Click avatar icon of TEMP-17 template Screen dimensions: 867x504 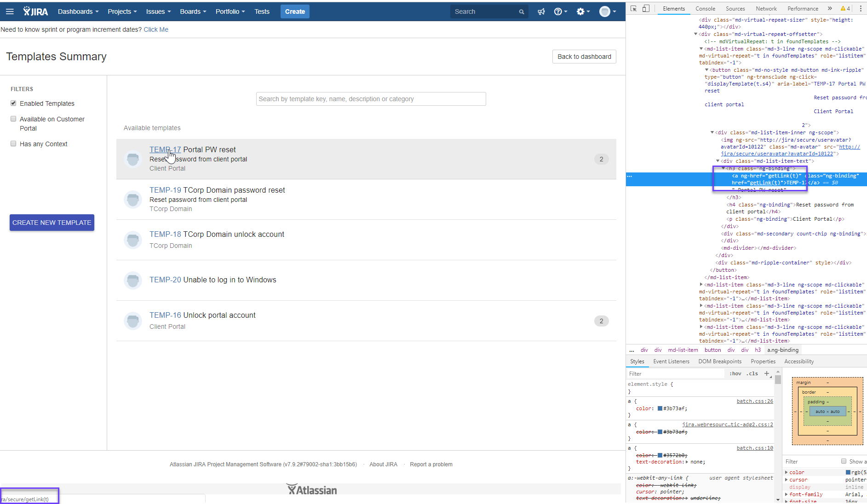click(x=133, y=159)
